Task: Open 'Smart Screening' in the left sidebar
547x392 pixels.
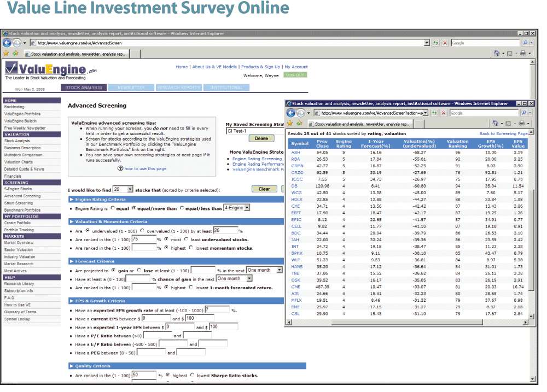Action: coord(19,203)
